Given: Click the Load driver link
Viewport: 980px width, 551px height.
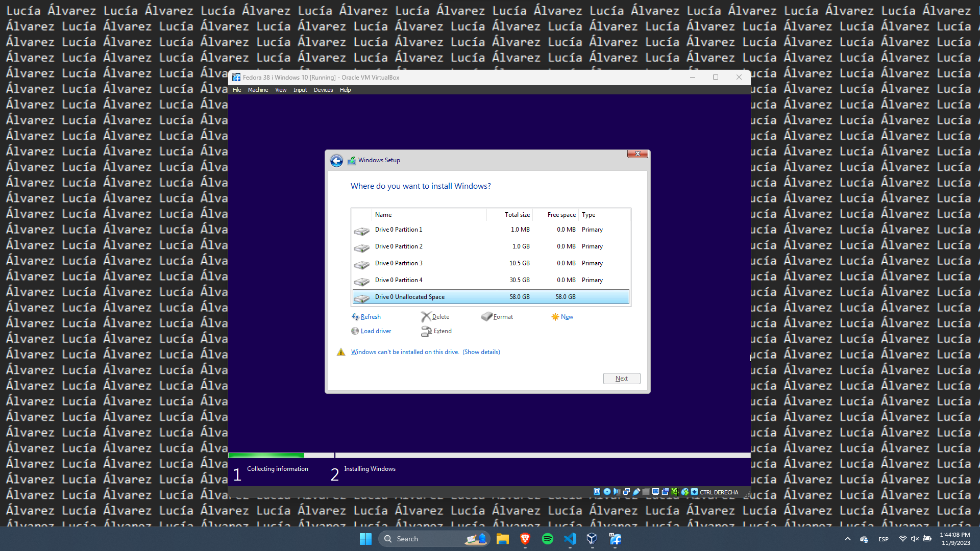Looking at the screenshot, I should pyautogui.click(x=376, y=331).
